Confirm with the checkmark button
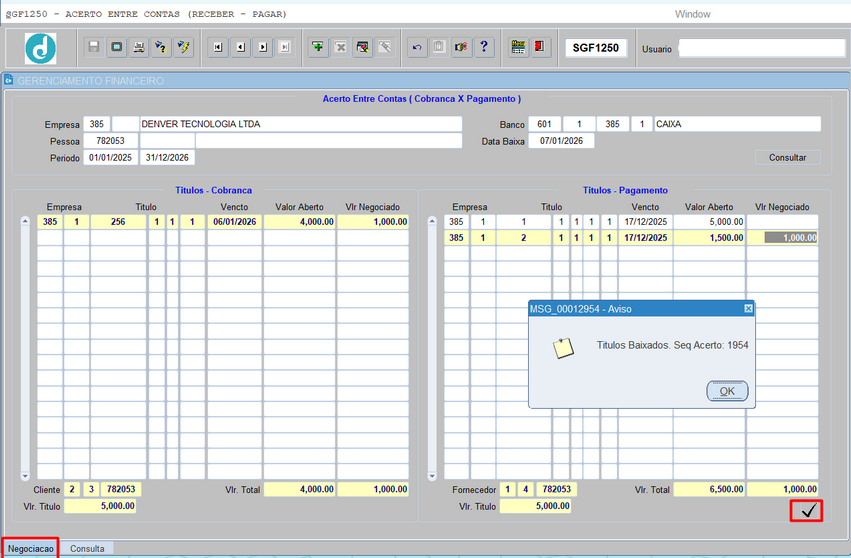 (x=807, y=511)
